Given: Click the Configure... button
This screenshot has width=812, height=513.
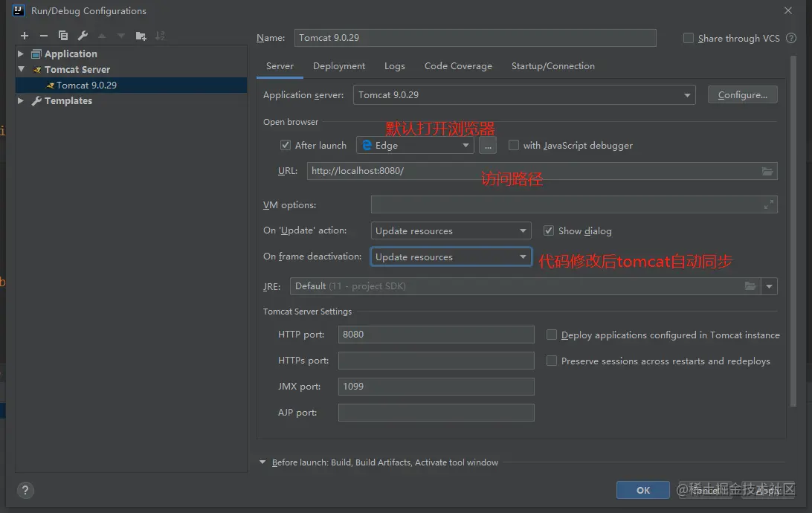Looking at the screenshot, I should (743, 94).
